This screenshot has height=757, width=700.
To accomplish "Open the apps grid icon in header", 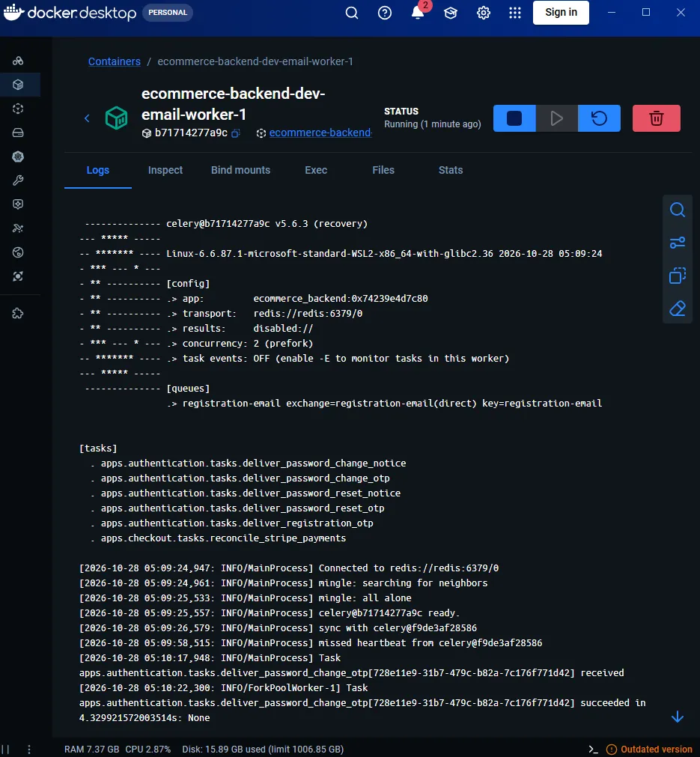I will point(515,13).
